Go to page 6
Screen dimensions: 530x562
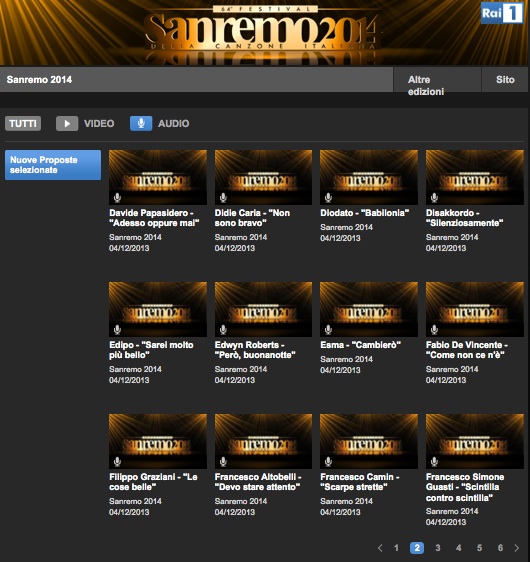coord(500,548)
